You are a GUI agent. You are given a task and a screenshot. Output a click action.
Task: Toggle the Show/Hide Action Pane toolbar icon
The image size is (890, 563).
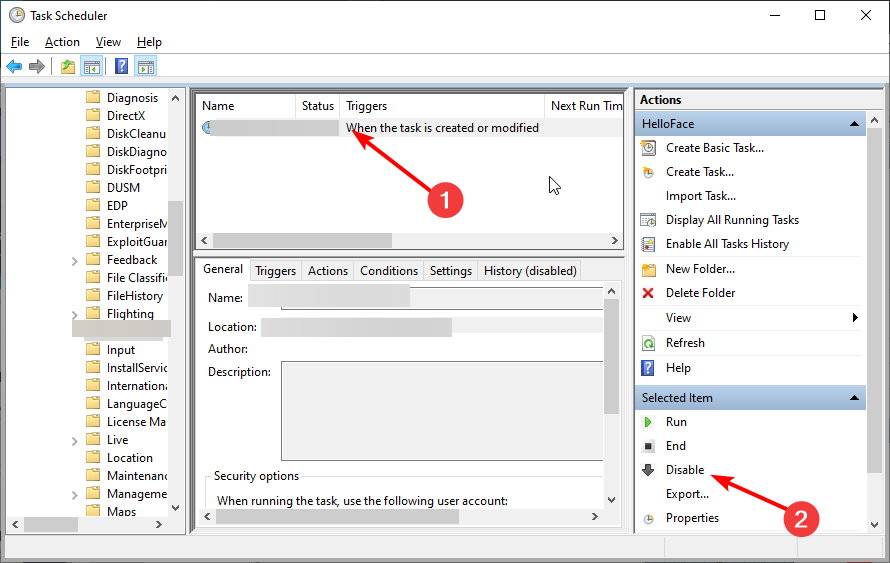[x=146, y=67]
